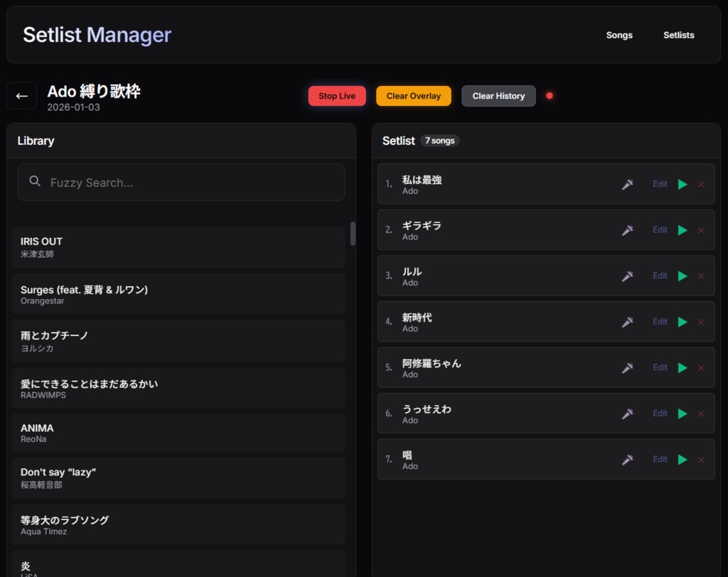The height and width of the screenshot is (577, 728).
Task: Remove ルル from the setlist
Action: click(x=700, y=276)
